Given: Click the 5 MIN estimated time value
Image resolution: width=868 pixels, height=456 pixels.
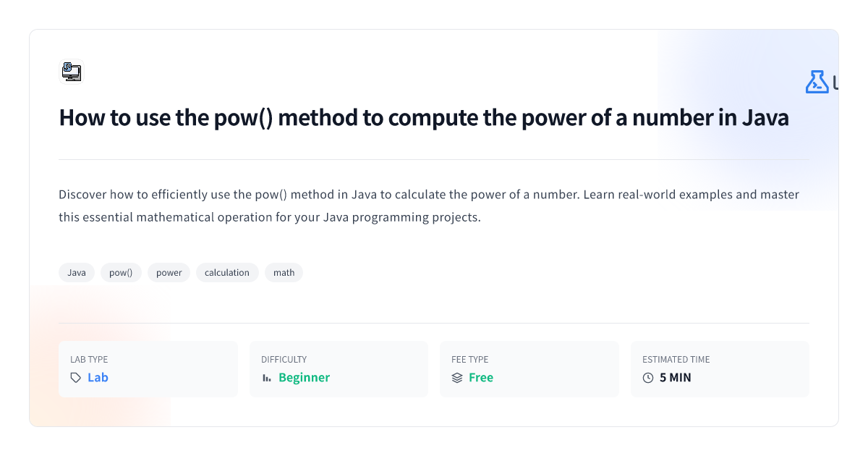Looking at the screenshot, I should (x=676, y=378).
